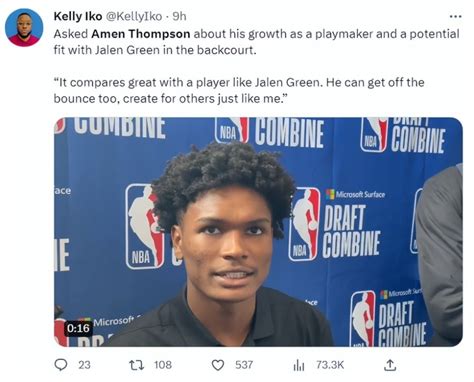474x382 pixels.
Task: Click the 23 replies count
Action: pyautogui.click(x=84, y=365)
